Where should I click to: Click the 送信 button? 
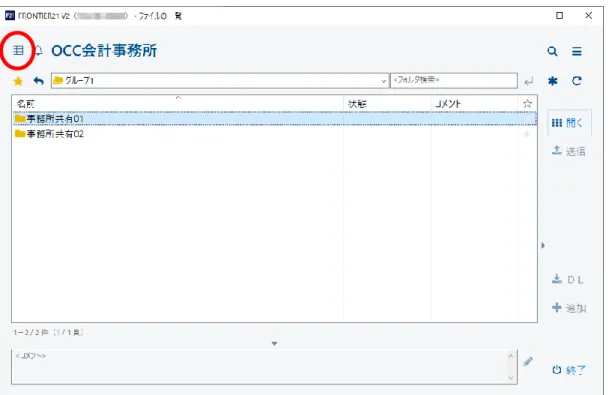pos(569,151)
